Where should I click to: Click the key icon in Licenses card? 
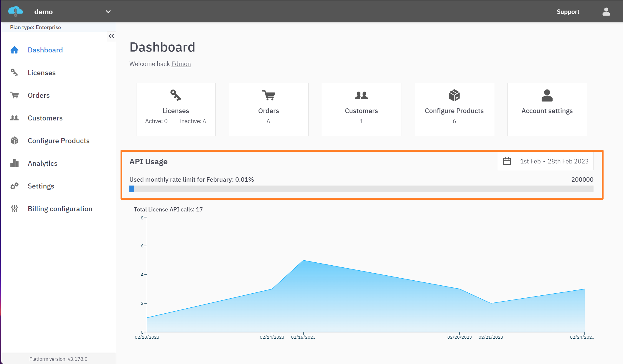coord(176,95)
